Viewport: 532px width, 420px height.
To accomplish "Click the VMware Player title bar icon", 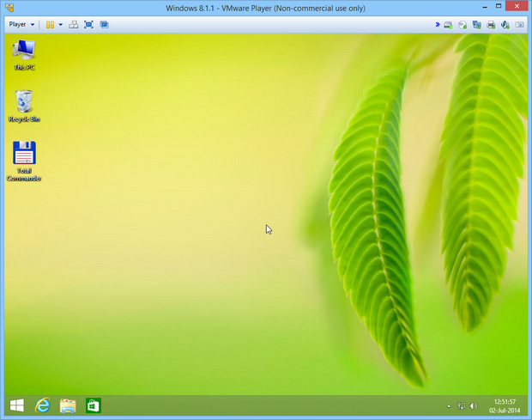I will pyautogui.click(x=9, y=8).
